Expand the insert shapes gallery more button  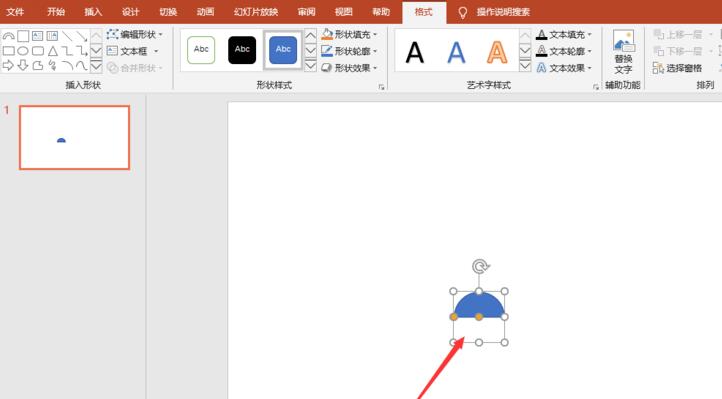96,66
